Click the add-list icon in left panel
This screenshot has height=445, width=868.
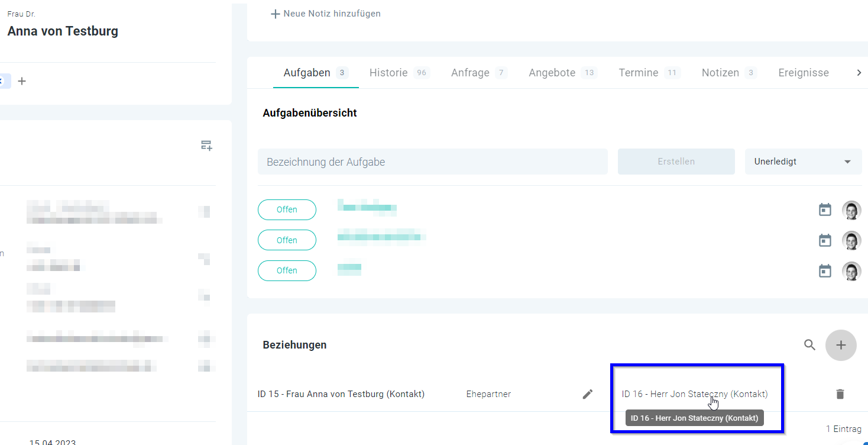[x=206, y=146]
